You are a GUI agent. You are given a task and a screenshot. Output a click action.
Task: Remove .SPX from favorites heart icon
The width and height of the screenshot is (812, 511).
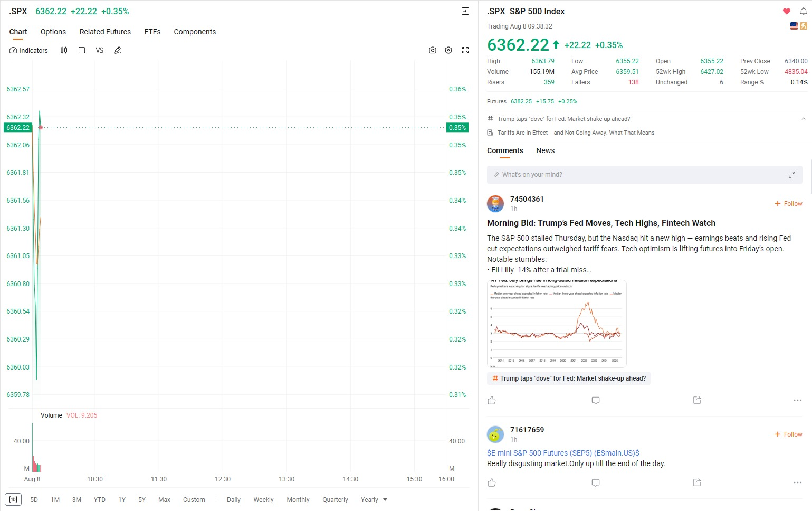point(787,11)
